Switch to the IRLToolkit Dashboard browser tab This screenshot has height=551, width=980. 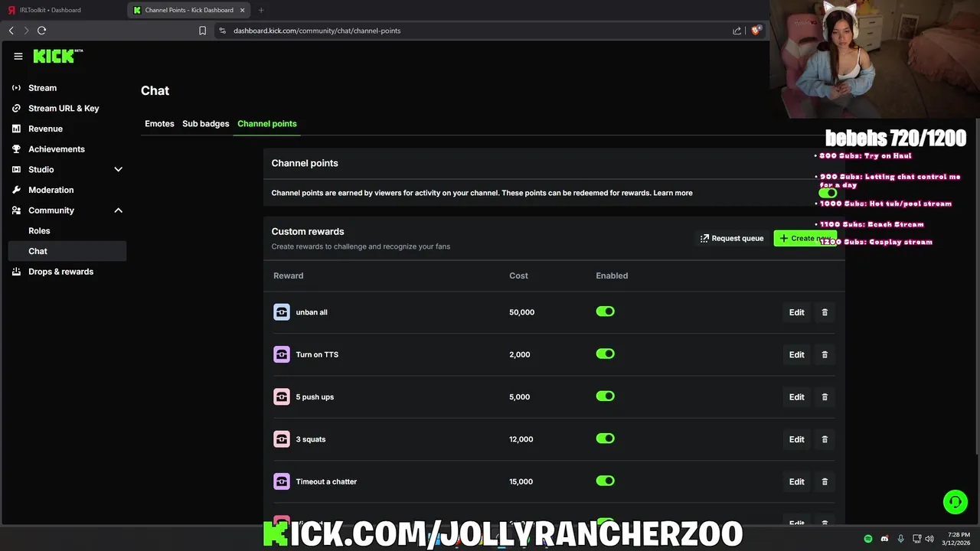61,10
